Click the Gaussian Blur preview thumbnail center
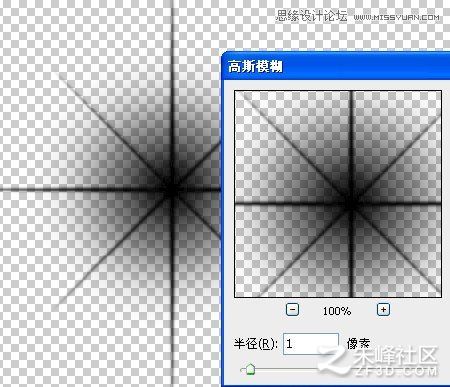 [338, 194]
